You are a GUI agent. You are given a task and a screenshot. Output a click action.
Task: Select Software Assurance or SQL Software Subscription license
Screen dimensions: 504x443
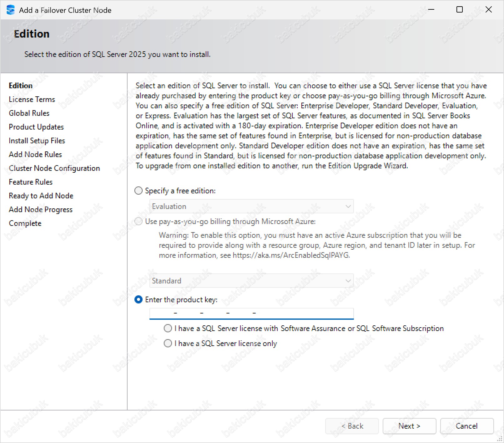point(168,328)
